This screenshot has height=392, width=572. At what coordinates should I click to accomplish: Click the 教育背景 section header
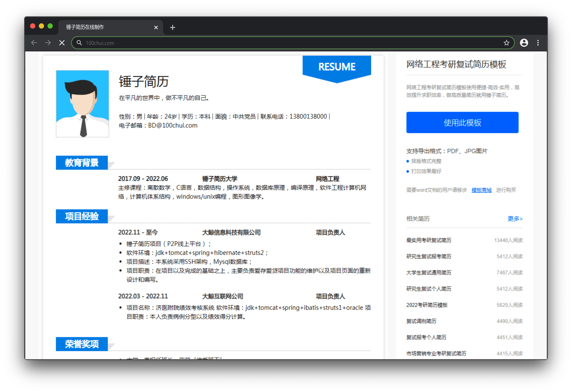click(82, 163)
